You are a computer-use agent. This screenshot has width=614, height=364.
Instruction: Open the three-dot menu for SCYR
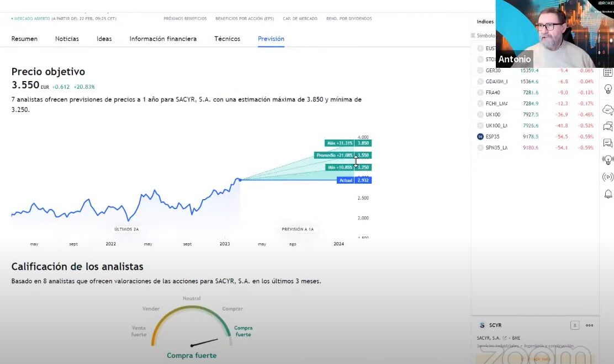[x=589, y=325]
